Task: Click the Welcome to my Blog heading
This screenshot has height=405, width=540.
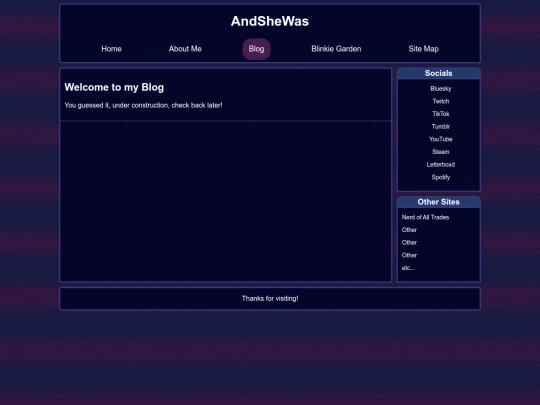Action: 114,87
